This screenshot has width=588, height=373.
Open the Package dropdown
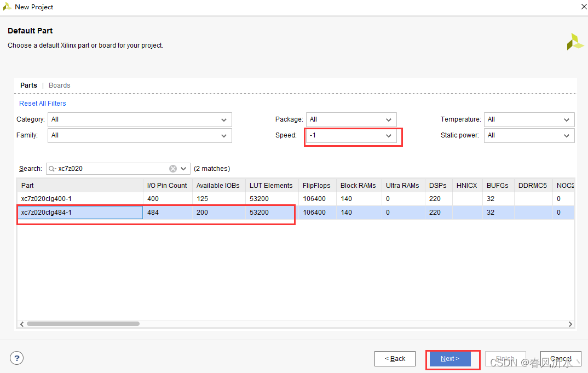[x=351, y=120]
